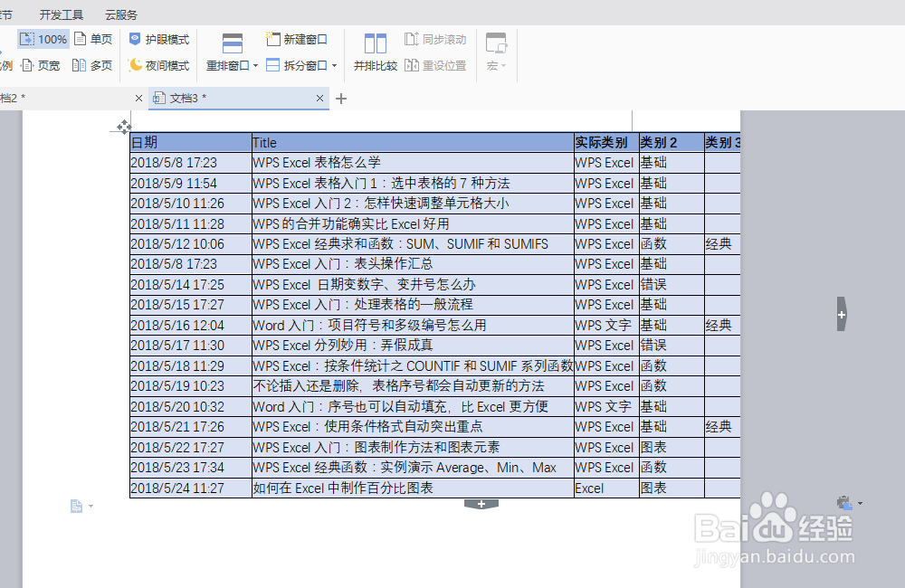
Task: Set zoom to 100%
Action: (43, 39)
